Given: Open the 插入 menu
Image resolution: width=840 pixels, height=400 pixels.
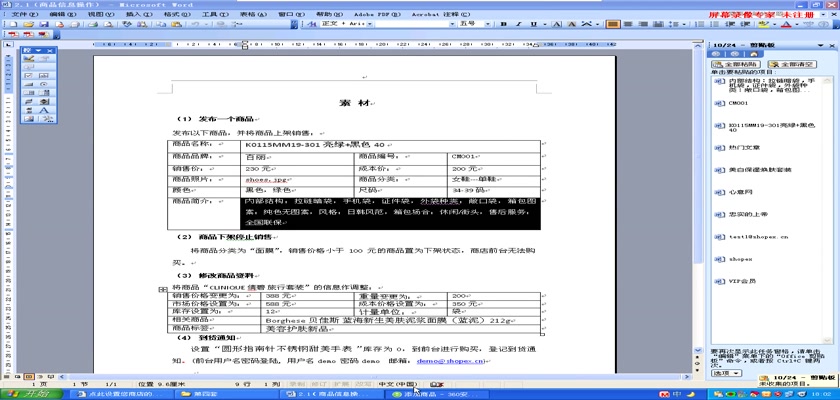Looking at the screenshot, I should click(x=138, y=14).
